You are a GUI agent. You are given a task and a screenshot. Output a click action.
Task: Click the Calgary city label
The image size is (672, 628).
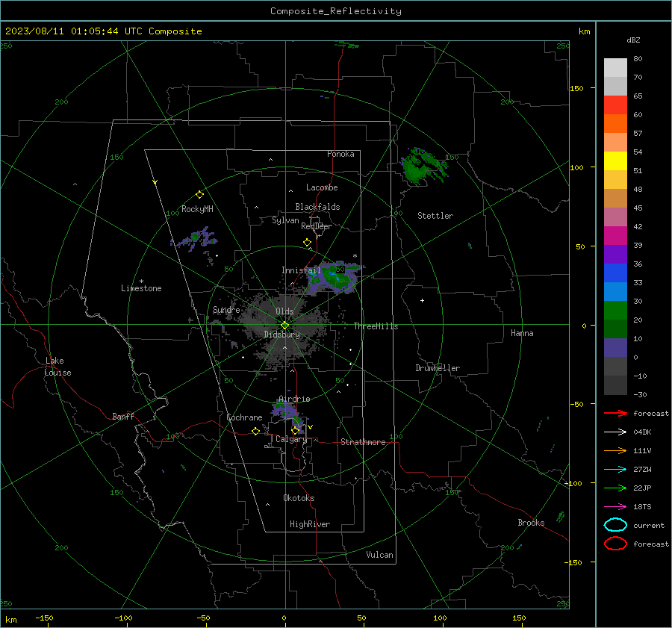(x=291, y=439)
